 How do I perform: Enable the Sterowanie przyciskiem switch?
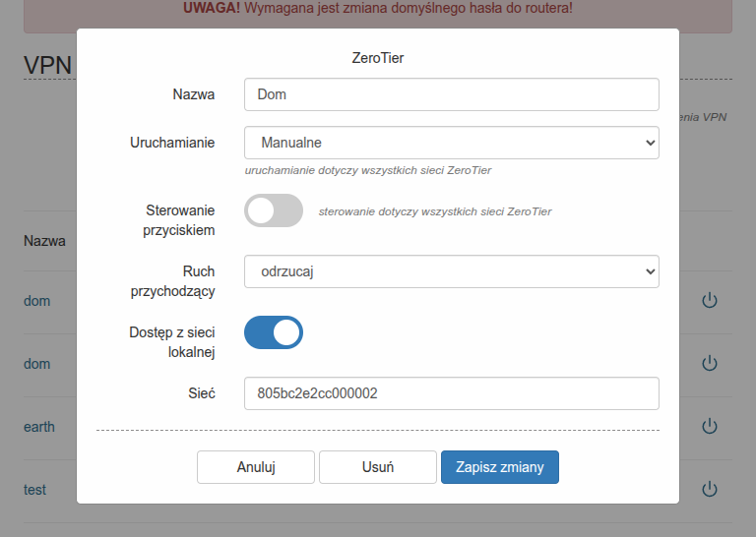click(x=274, y=210)
